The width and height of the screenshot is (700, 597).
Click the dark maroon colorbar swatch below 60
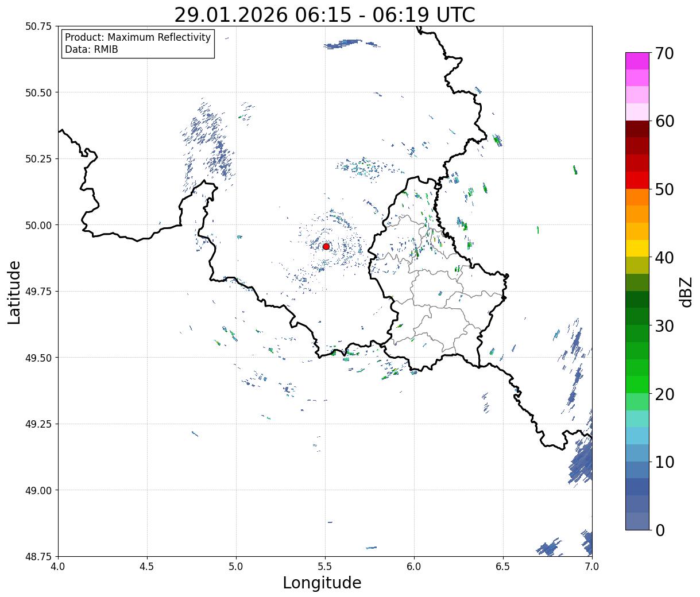637,129
